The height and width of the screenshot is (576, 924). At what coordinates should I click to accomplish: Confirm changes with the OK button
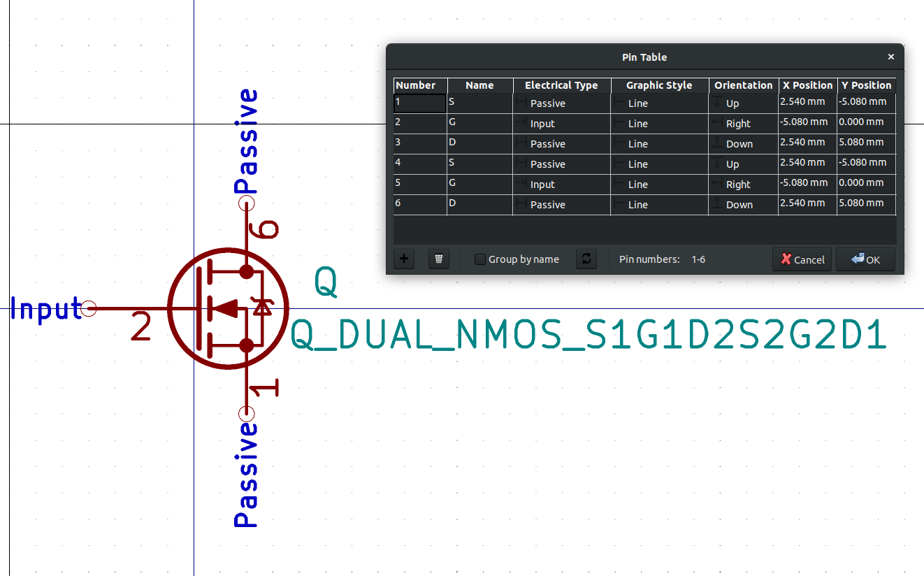[x=865, y=259]
